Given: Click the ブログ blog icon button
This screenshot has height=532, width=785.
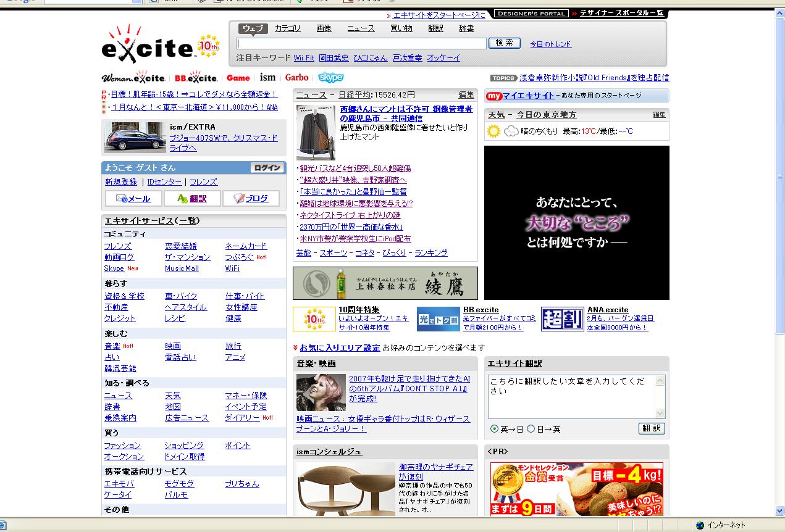Looking at the screenshot, I should click(251, 198).
